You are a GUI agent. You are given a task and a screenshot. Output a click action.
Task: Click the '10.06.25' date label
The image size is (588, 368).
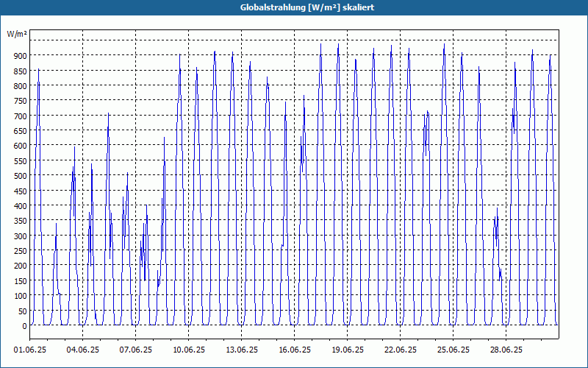tap(189, 350)
